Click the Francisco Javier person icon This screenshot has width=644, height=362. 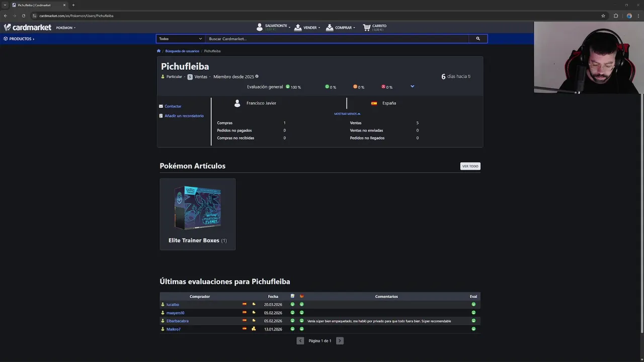click(x=237, y=103)
